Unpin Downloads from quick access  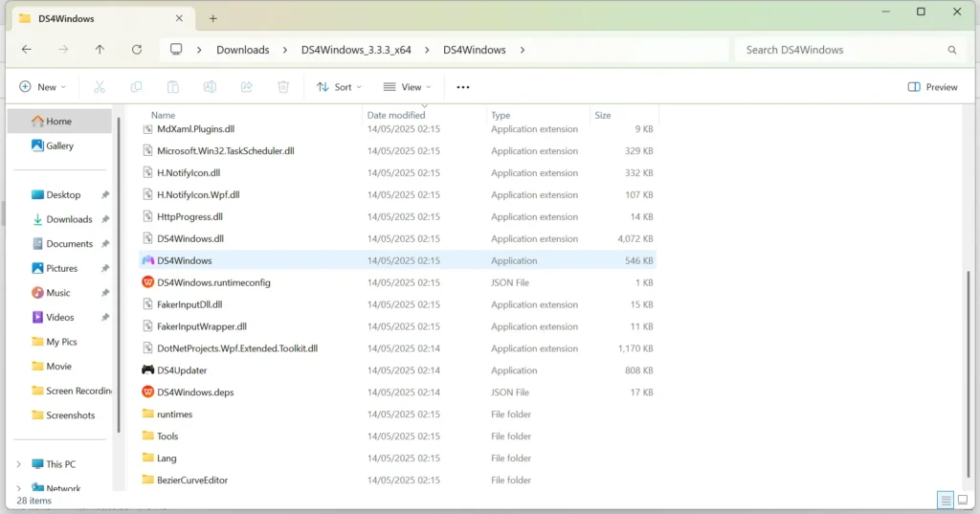coord(105,219)
